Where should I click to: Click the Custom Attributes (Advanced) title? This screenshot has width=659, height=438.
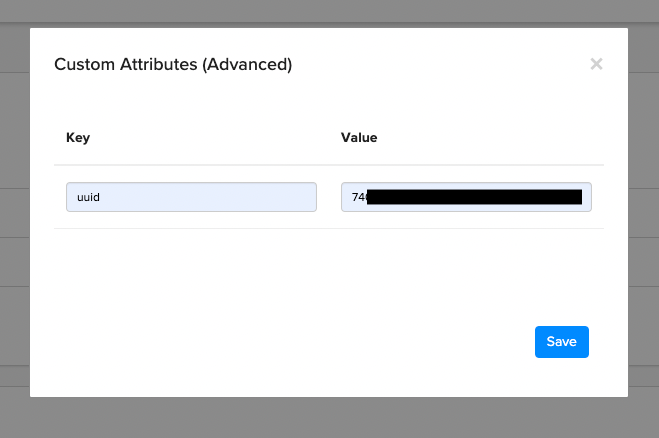click(x=173, y=65)
